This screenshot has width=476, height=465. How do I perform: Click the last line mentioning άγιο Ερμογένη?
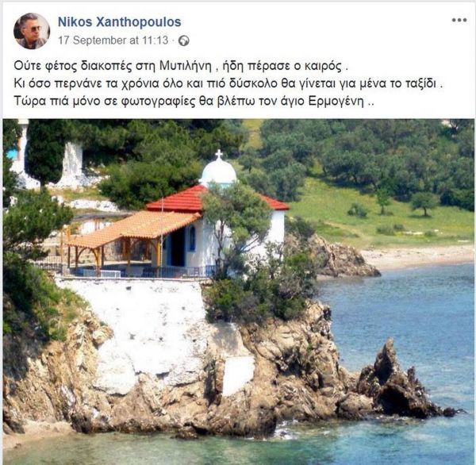coord(194,102)
